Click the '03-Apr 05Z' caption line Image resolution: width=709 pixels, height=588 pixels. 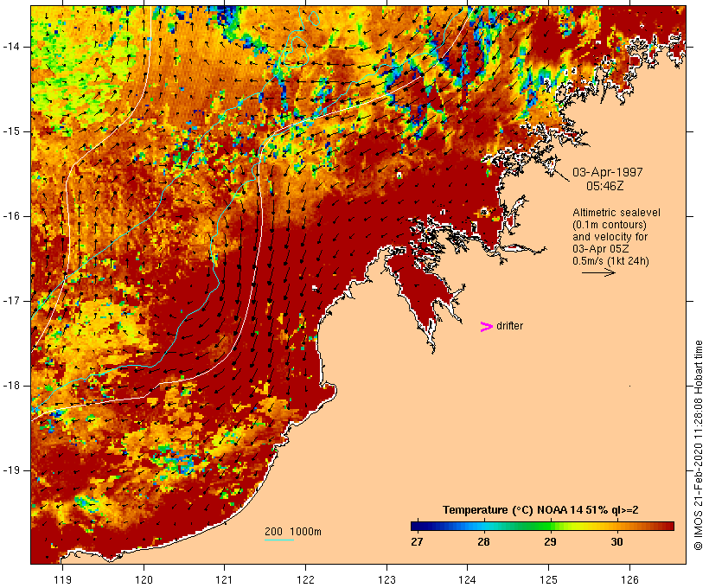pos(600,249)
